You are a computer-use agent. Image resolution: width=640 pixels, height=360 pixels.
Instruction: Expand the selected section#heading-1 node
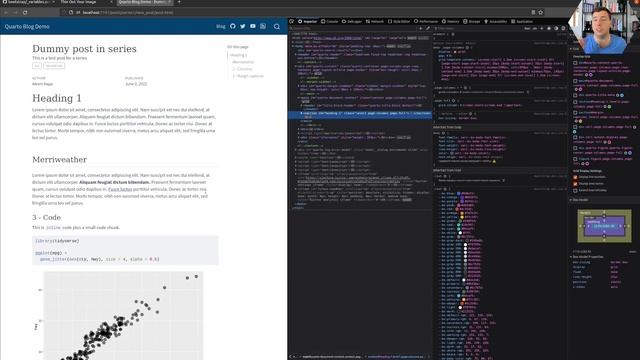(301, 113)
